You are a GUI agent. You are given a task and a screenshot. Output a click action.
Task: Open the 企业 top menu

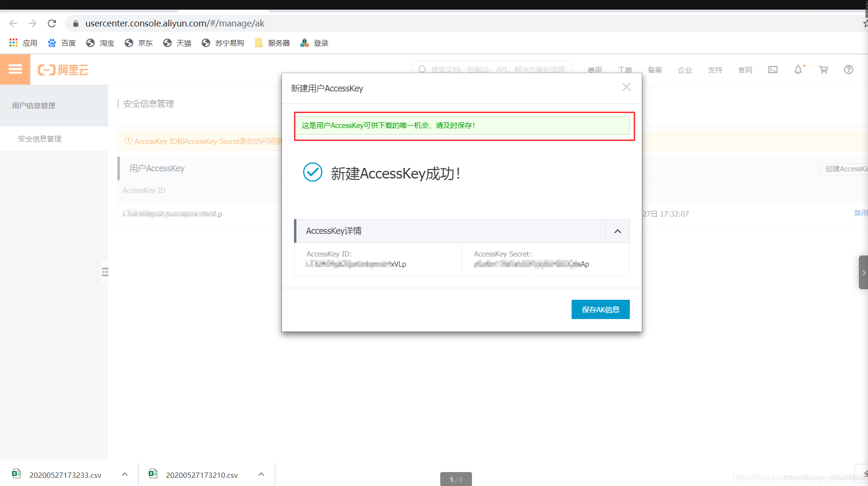pos(685,70)
